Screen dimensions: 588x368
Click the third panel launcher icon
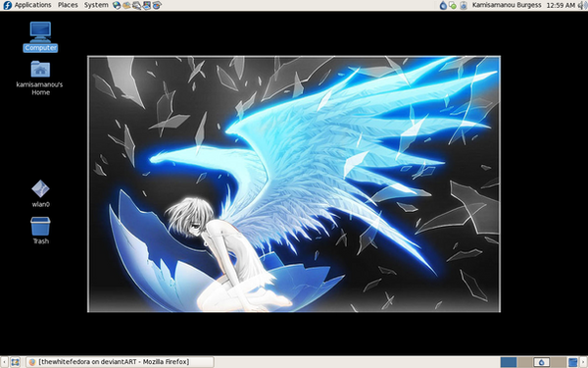click(x=136, y=5)
